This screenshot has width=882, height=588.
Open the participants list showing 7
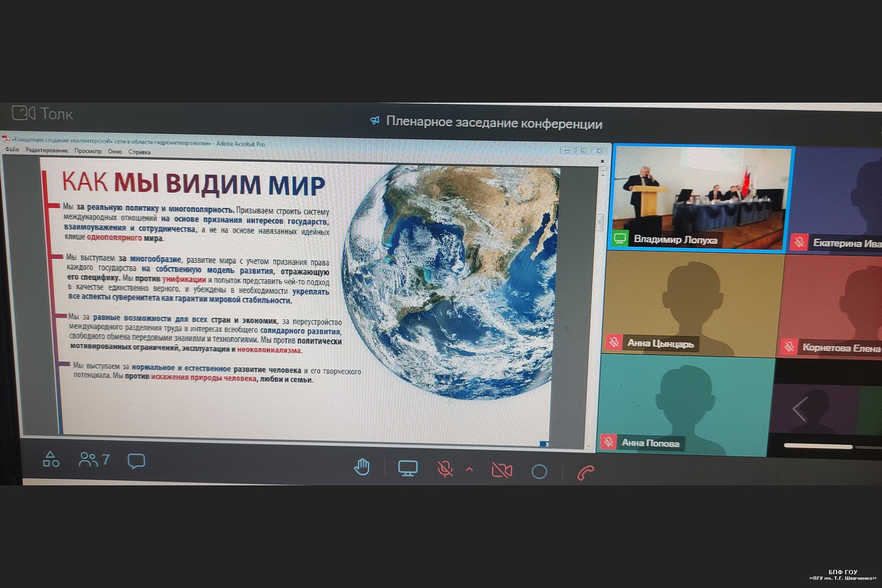(x=94, y=459)
